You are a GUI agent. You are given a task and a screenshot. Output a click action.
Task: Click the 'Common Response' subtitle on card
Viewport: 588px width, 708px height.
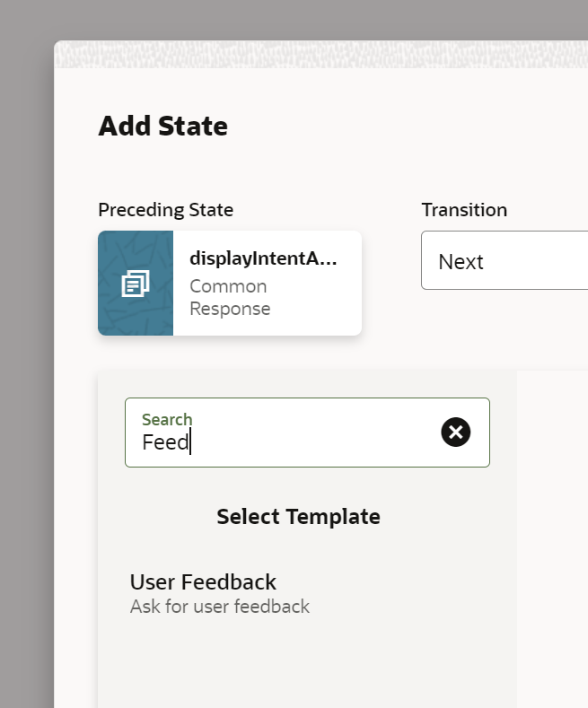coord(229,297)
